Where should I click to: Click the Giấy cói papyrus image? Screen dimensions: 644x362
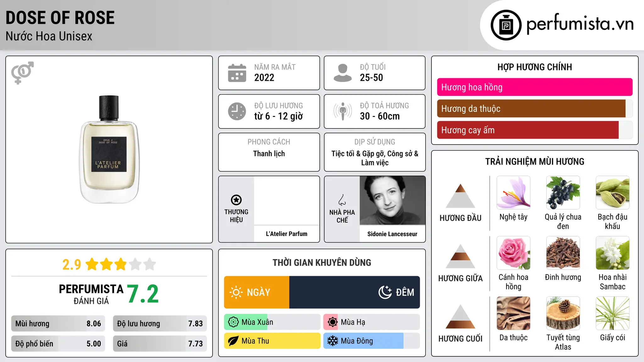(613, 313)
